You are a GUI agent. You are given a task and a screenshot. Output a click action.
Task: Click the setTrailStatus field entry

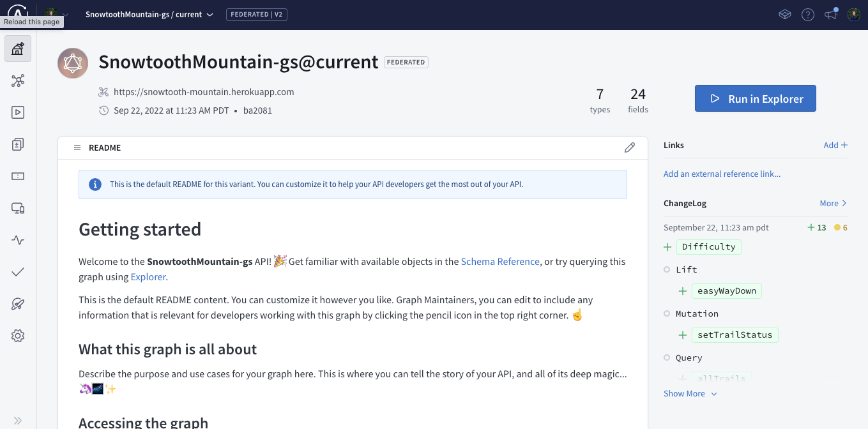click(735, 335)
